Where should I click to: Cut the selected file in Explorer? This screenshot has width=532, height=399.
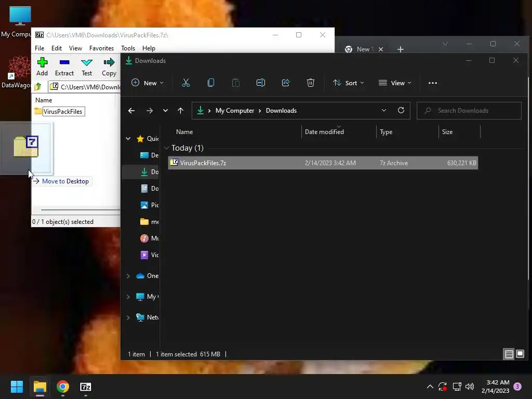tap(186, 83)
